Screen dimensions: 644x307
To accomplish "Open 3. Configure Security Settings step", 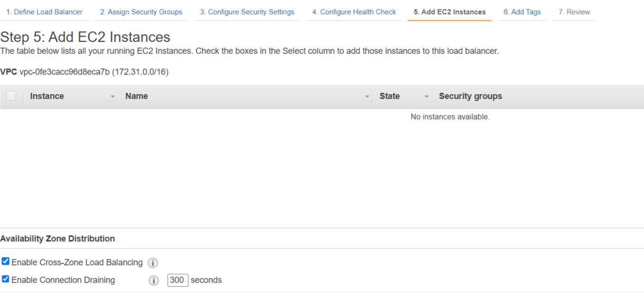I will coord(247,12).
